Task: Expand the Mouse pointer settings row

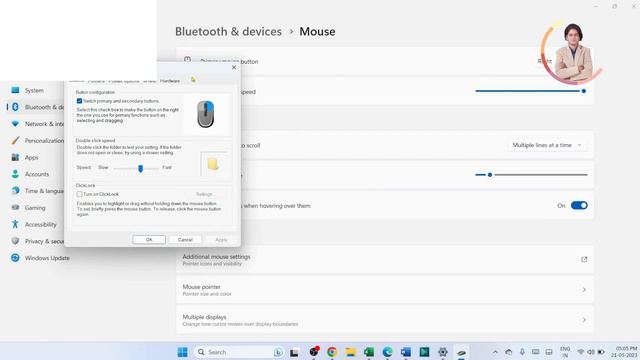Action: click(x=384, y=289)
